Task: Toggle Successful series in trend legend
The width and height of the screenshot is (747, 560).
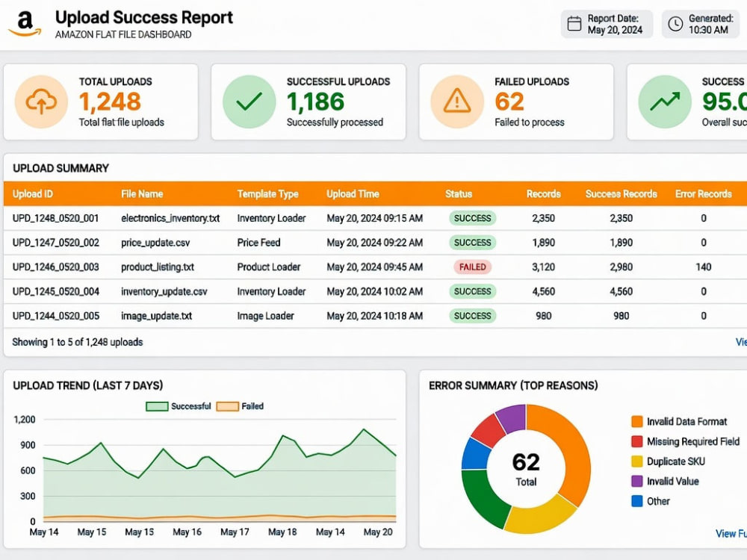Action: point(179,406)
